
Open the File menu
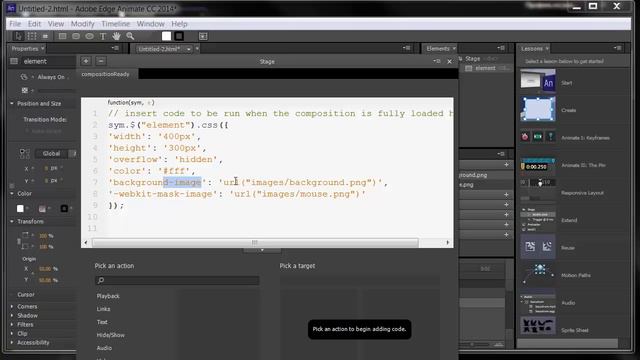(x=15, y=24)
